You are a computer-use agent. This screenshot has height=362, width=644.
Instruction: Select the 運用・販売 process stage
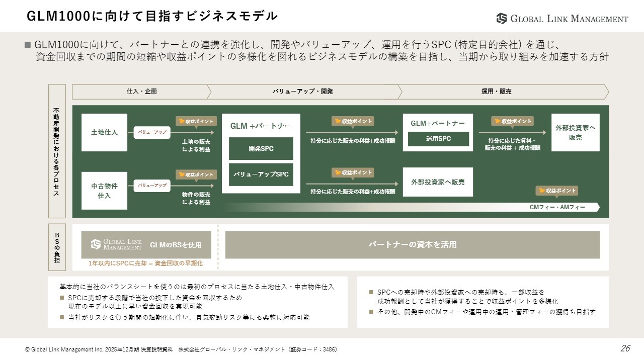click(496, 92)
